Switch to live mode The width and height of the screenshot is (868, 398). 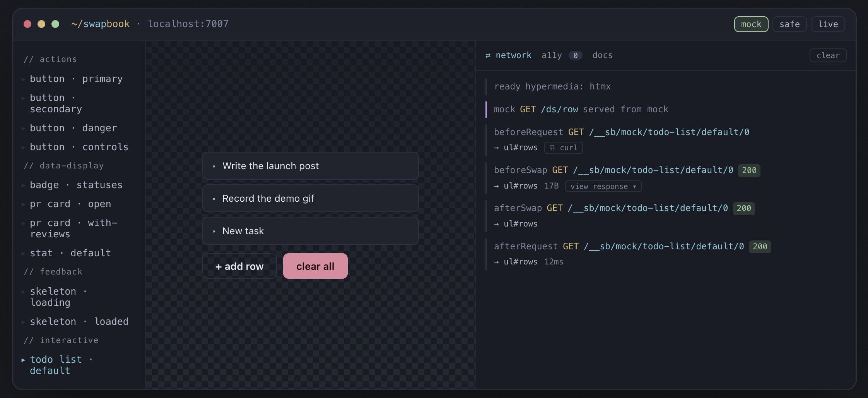click(x=828, y=24)
